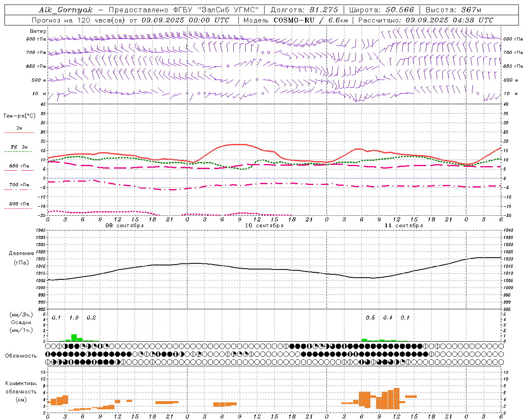
Task: Click the 3-hour precipitation value '0.5'
Action: coord(370,318)
